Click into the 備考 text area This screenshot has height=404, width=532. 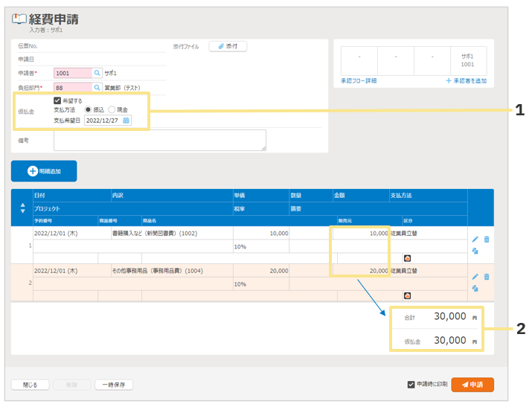(160, 140)
